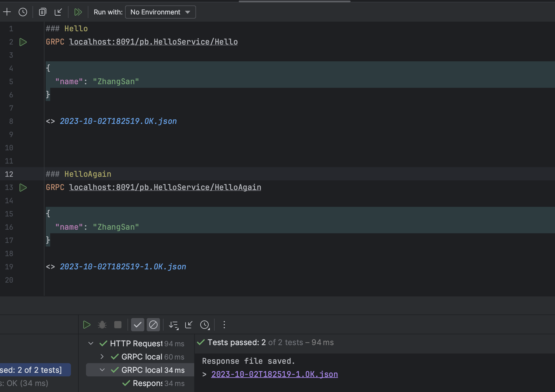The image size is (555, 392).
Task: Toggle Show Ignored tests button
Action: pyautogui.click(x=153, y=325)
